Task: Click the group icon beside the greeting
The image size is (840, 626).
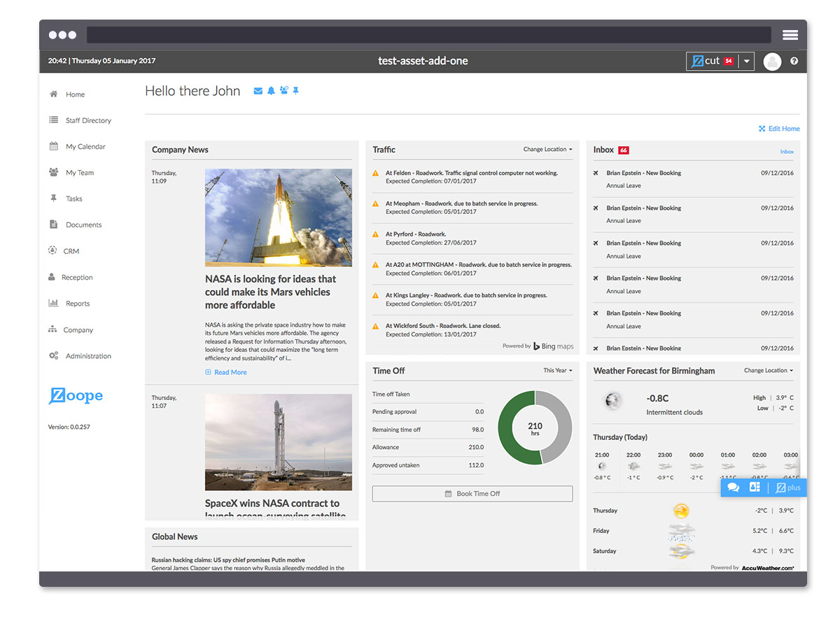Action: click(x=283, y=91)
